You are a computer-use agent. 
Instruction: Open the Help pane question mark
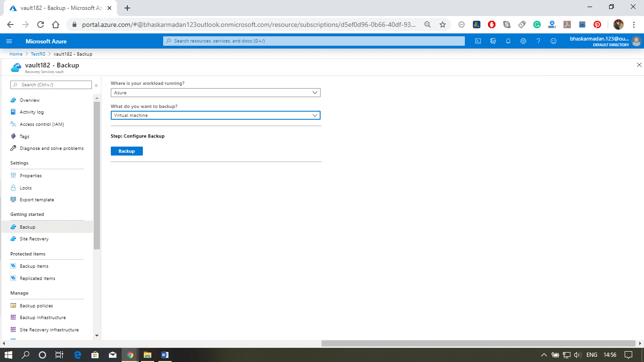pos(538,41)
